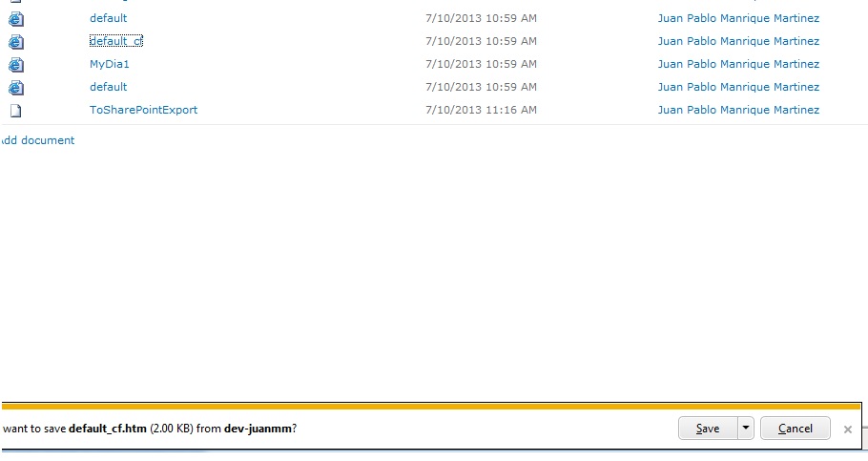Click the Add document link
Viewport: 868px width, 461px height.
[38, 140]
